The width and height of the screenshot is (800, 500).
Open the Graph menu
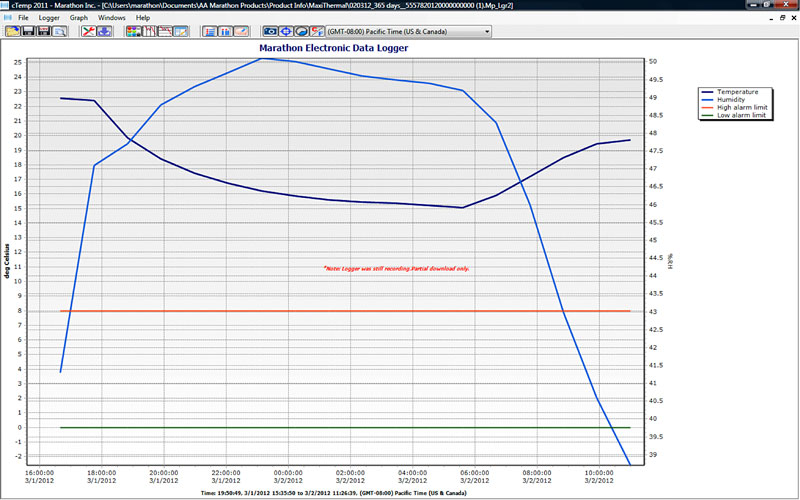[79, 18]
